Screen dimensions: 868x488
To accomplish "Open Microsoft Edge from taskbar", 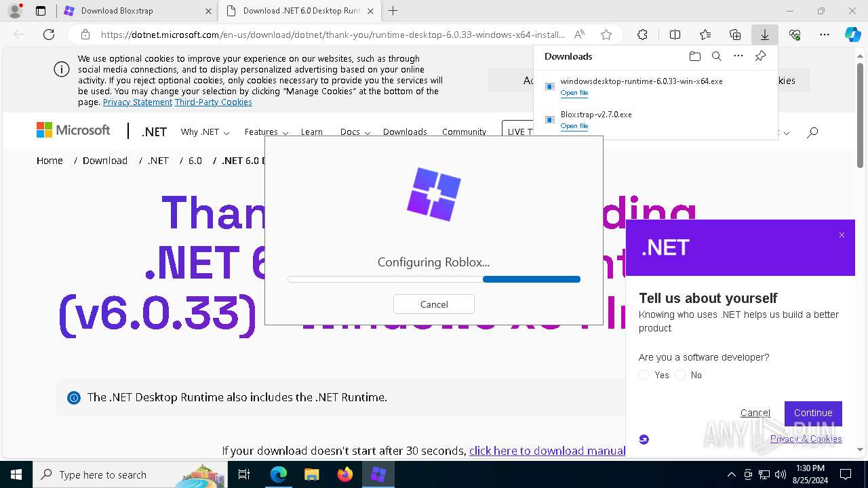I will [279, 474].
